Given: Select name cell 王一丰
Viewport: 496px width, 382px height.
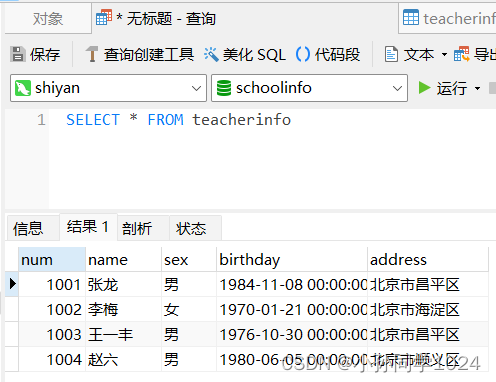Looking at the screenshot, I should pyautogui.click(x=124, y=335).
